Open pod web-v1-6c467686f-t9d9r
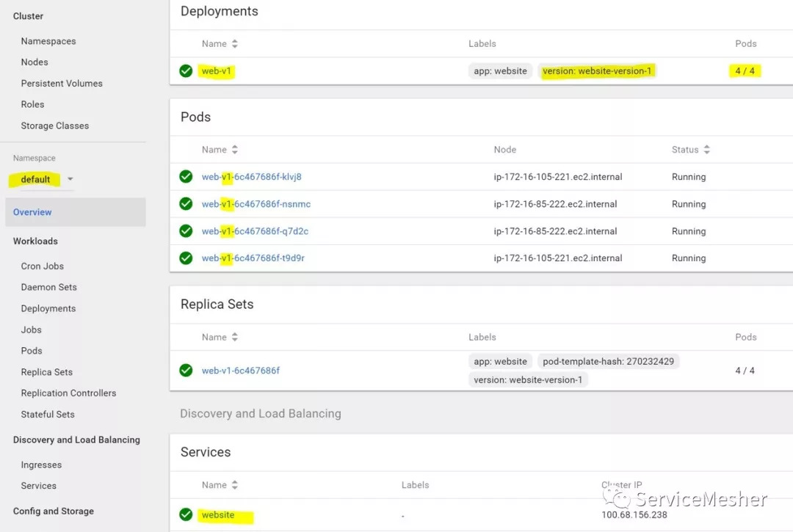 (x=253, y=258)
